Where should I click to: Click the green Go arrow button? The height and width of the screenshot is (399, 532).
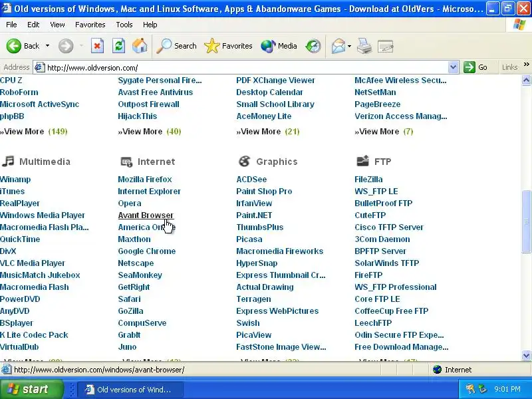[469, 67]
